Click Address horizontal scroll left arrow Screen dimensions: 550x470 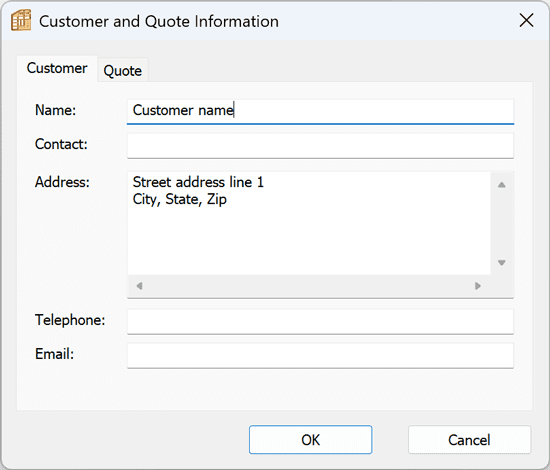tap(139, 286)
